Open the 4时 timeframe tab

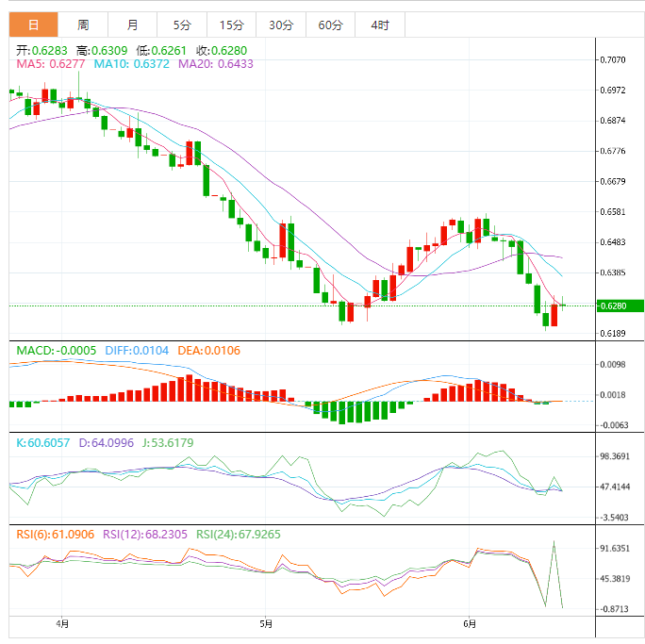(380, 25)
